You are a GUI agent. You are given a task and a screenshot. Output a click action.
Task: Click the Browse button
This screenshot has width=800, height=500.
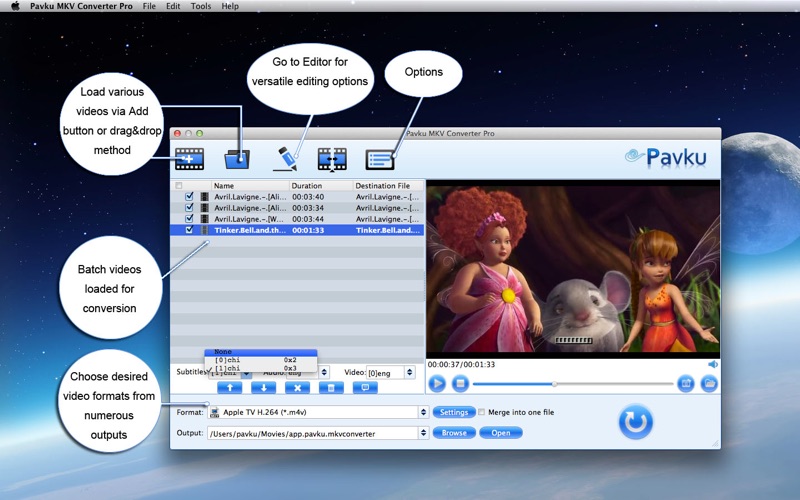click(x=454, y=433)
